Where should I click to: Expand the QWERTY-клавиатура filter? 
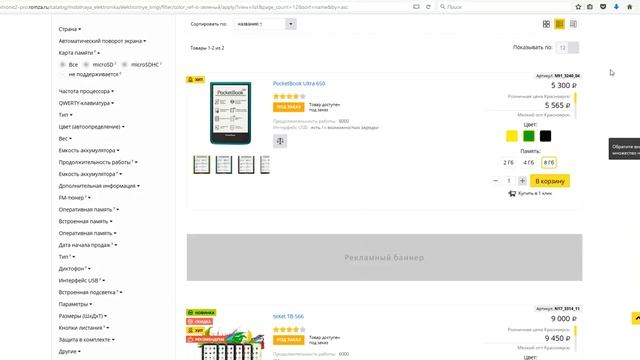[86, 103]
